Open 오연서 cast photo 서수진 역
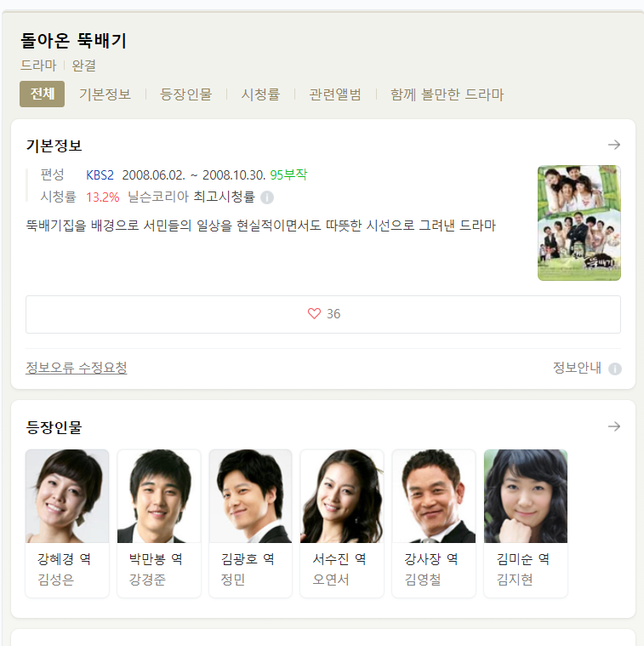The width and height of the screenshot is (644, 646). point(342,496)
